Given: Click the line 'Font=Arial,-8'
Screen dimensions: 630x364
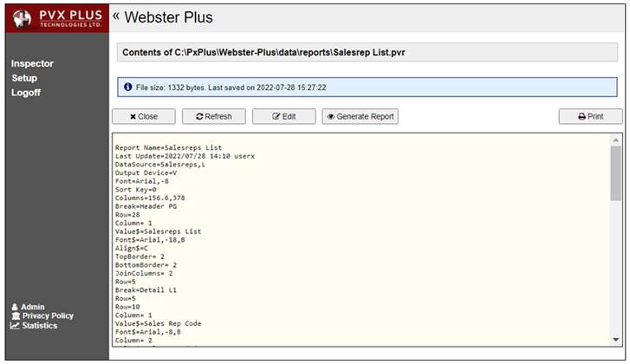Looking at the screenshot, I should tap(142, 181).
